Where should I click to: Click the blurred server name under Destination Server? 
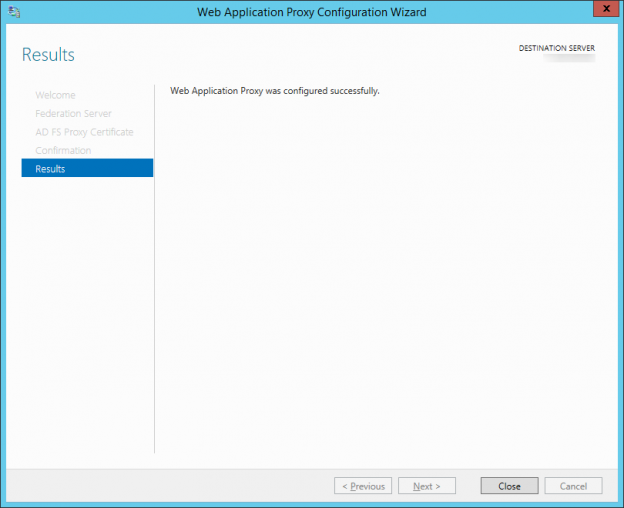point(568,59)
